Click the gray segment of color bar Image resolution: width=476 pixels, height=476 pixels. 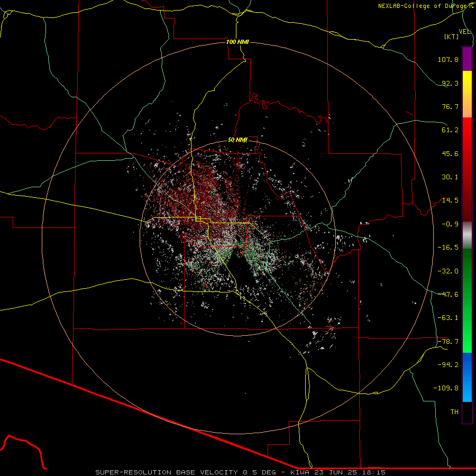point(467,235)
